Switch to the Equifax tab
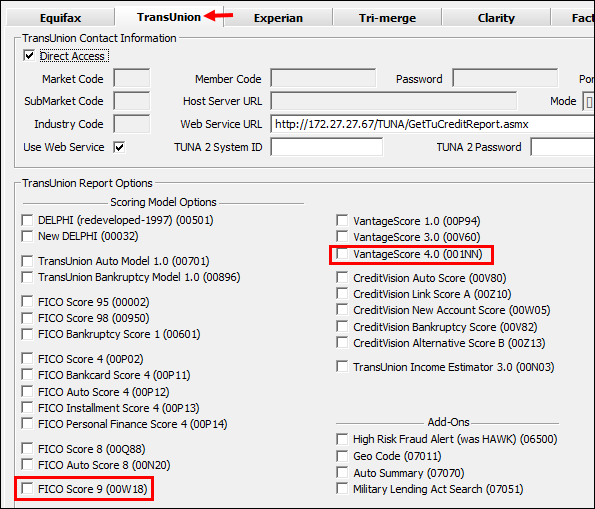Screen dimensions: 595x509 coord(60,18)
